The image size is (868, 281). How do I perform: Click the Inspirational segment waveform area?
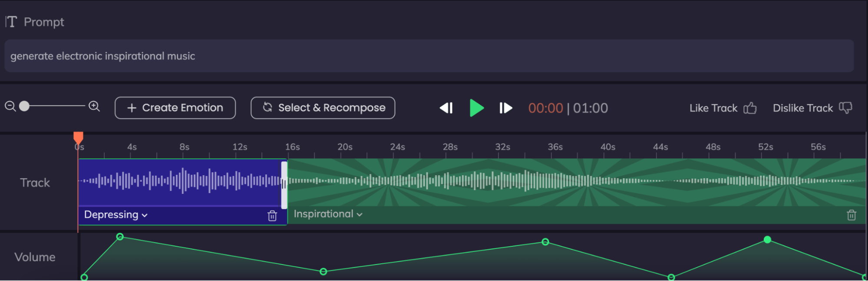coord(564,181)
